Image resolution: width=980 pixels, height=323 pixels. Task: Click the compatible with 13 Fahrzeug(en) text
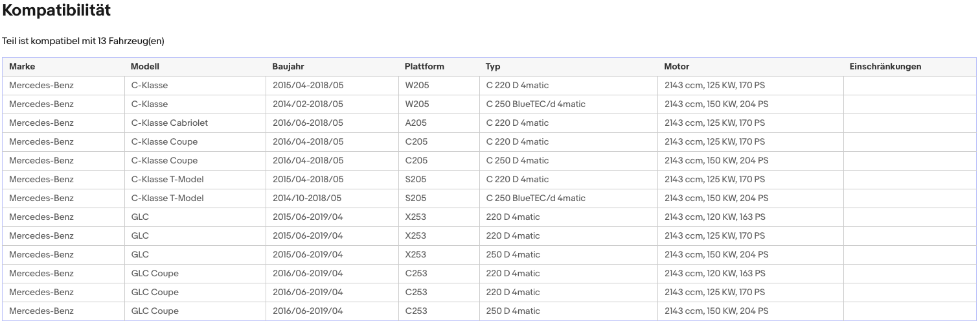click(x=83, y=42)
